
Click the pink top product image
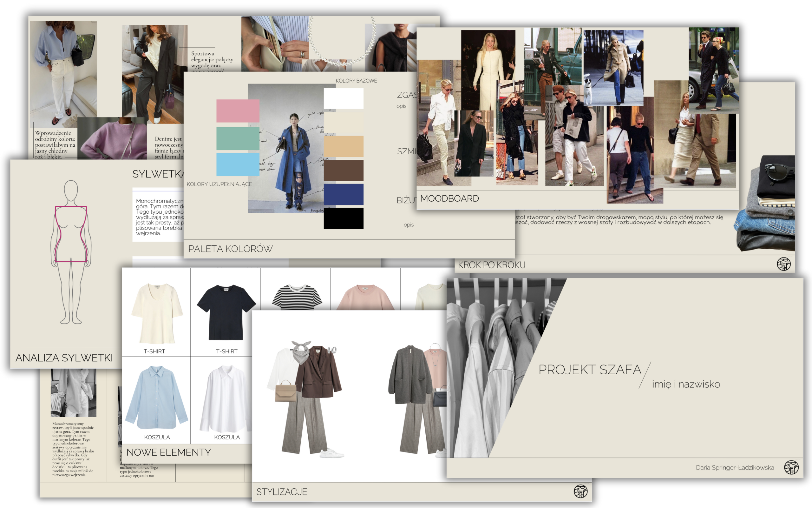[365, 297]
